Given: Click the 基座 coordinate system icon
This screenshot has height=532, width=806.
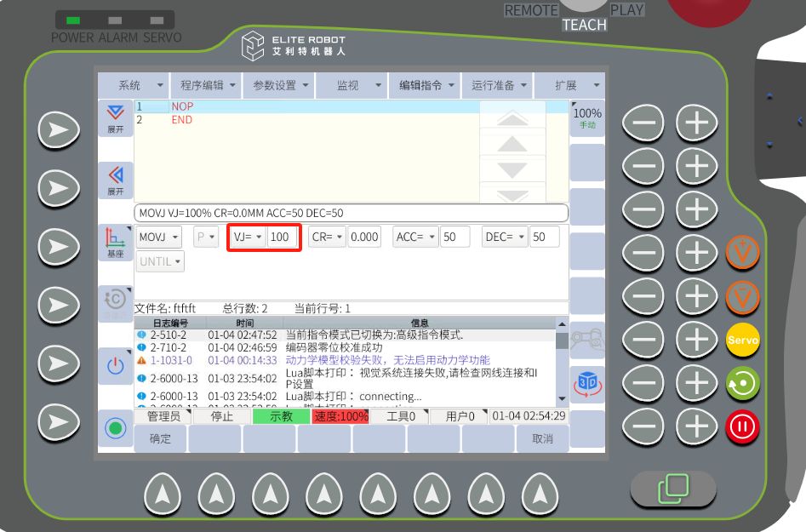Looking at the screenshot, I should 115,243.
